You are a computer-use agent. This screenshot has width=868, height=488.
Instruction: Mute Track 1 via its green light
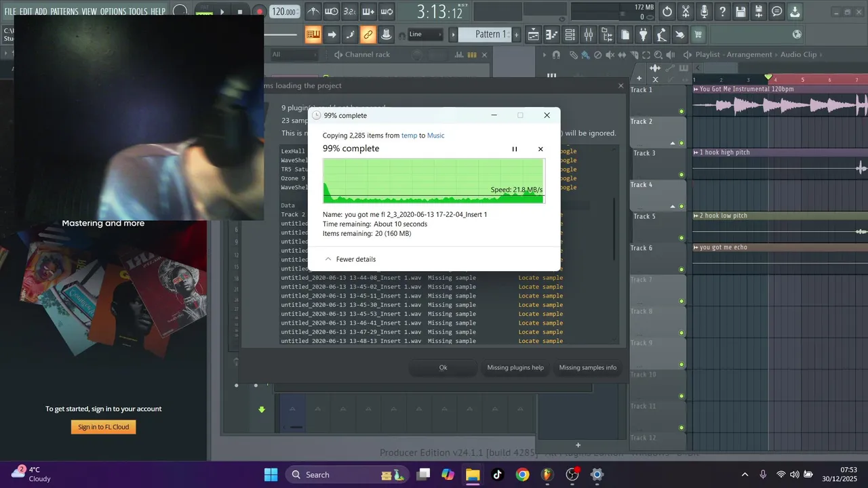pyautogui.click(x=682, y=111)
